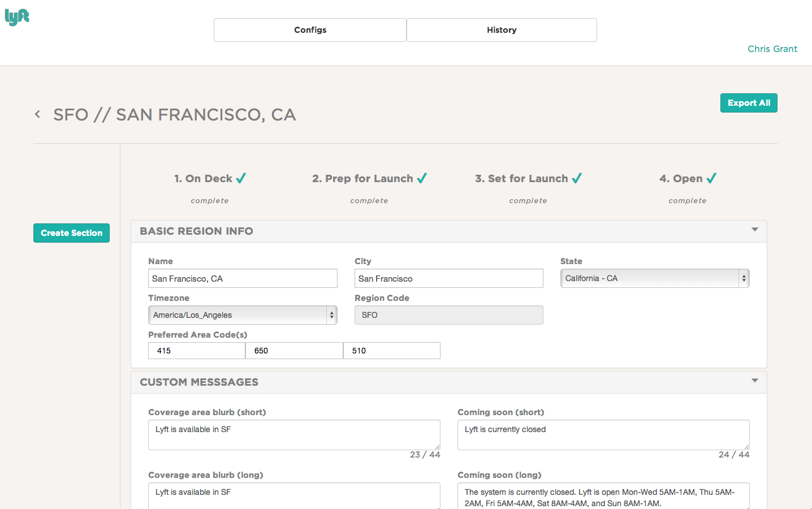Click the Export All button

749,103
